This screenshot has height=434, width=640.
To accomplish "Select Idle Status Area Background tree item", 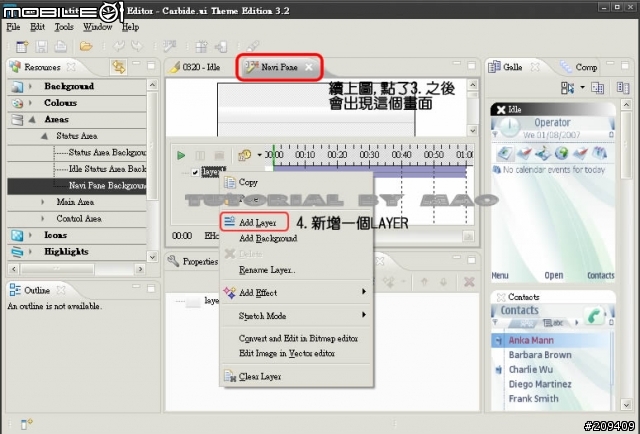I will tap(107, 169).
